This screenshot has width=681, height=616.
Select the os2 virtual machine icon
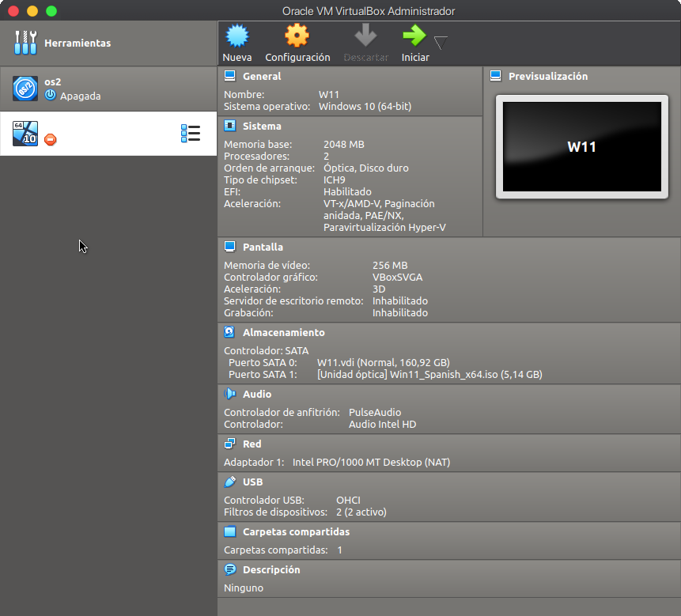tap(25, 89)
